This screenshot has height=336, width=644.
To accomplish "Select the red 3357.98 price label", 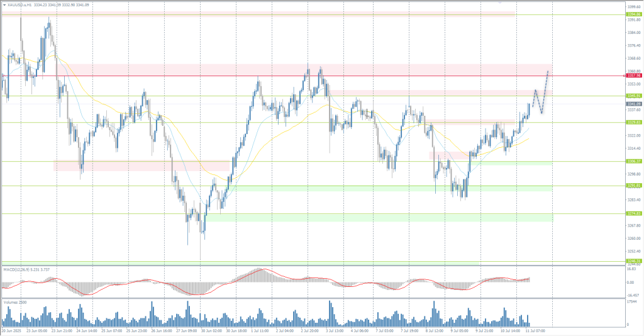I will click(x=633, y=76).
